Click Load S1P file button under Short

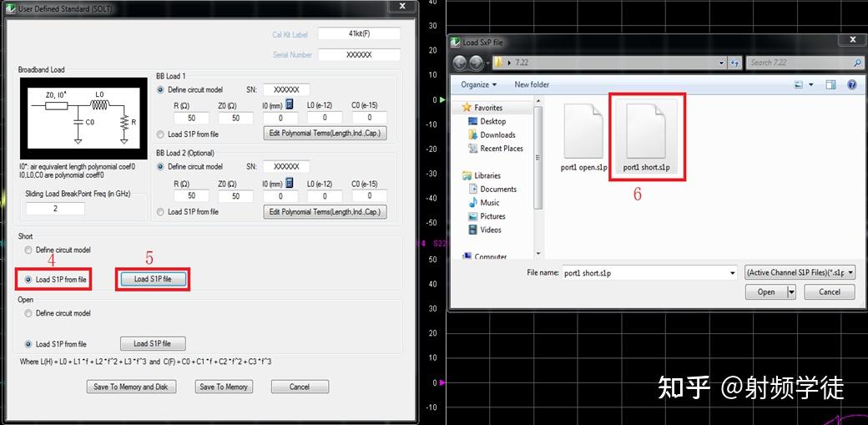152,279
